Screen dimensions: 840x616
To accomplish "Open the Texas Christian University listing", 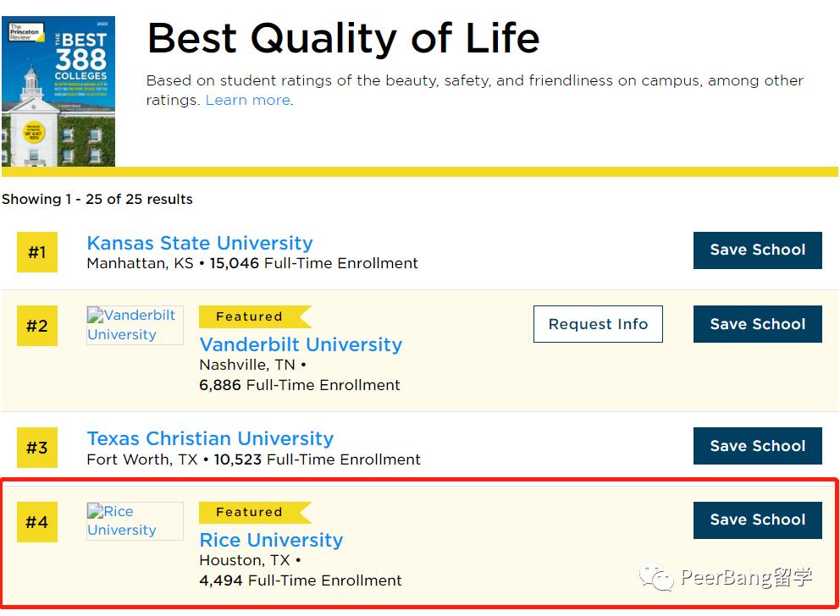I will (x=210, y=439).
